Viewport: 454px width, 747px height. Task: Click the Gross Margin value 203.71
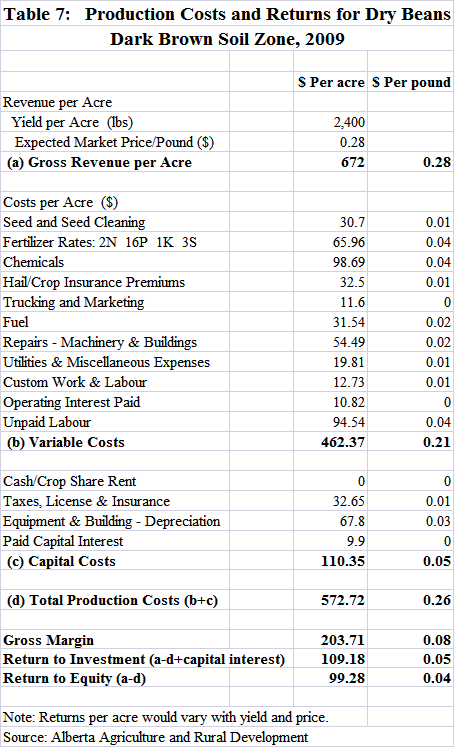pos(343,640)
